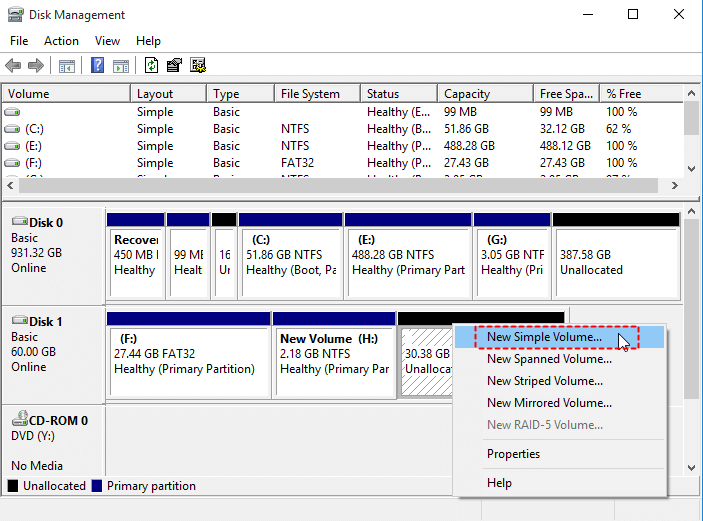This screenshot has height=521, width=703.
Task: Select the (E:) 488.28 GB NTFS partition
Action: tap(408, 256)
